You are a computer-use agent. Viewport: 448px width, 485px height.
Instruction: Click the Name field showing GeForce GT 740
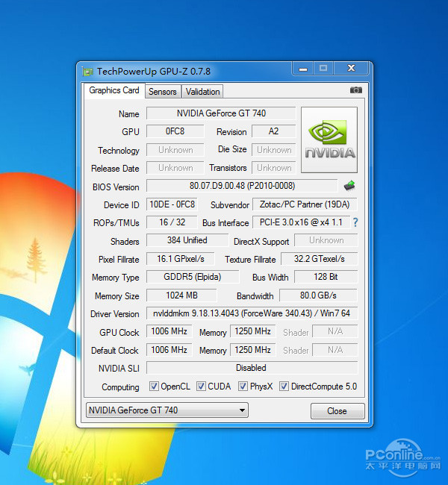220,113
